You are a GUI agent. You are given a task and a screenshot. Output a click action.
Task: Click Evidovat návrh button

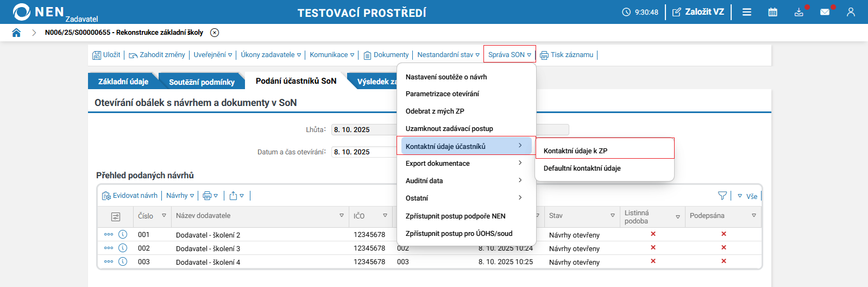(x=130, y=196)
